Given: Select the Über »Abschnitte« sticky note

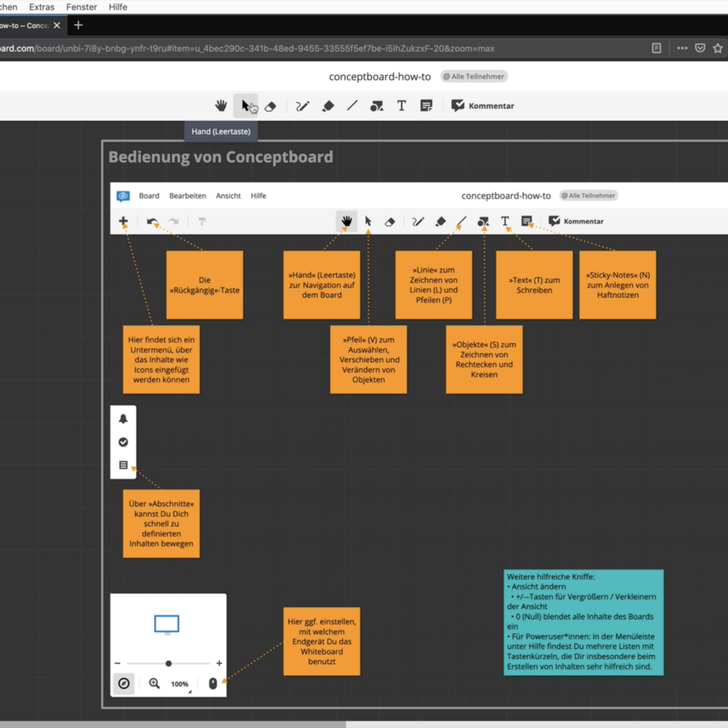Looking at the screenshot, I should (162, 523).
